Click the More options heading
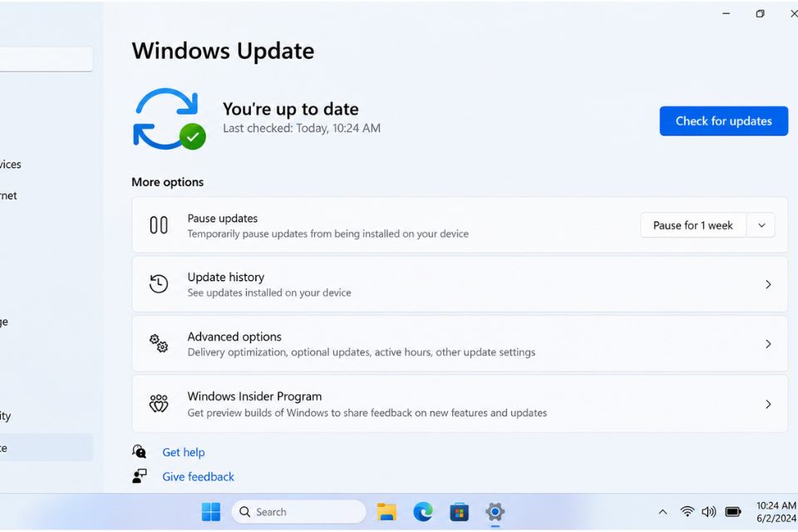Screen dimensions: 798x532 click(x=167, y=182)
